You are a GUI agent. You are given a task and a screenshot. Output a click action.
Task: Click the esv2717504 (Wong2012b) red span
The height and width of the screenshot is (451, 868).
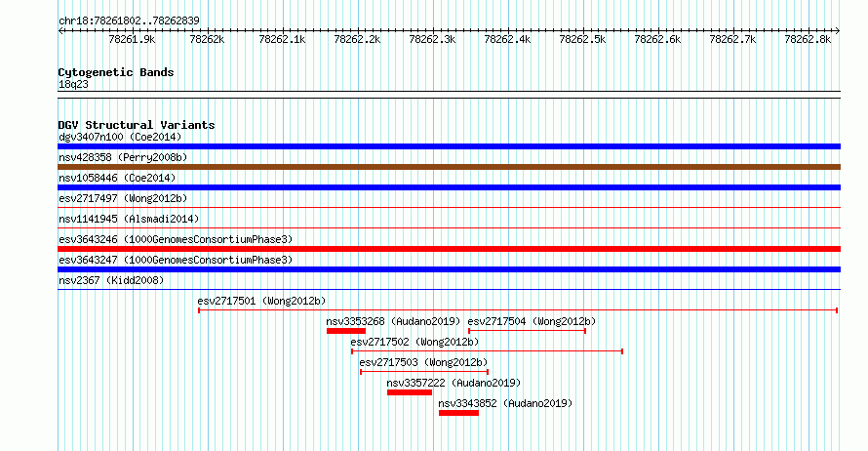click(x=527, y=331)
